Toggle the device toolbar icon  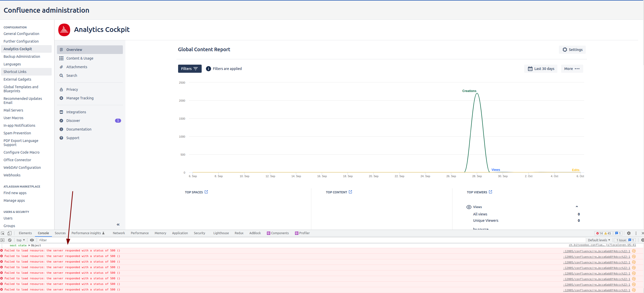pos(9,233)
